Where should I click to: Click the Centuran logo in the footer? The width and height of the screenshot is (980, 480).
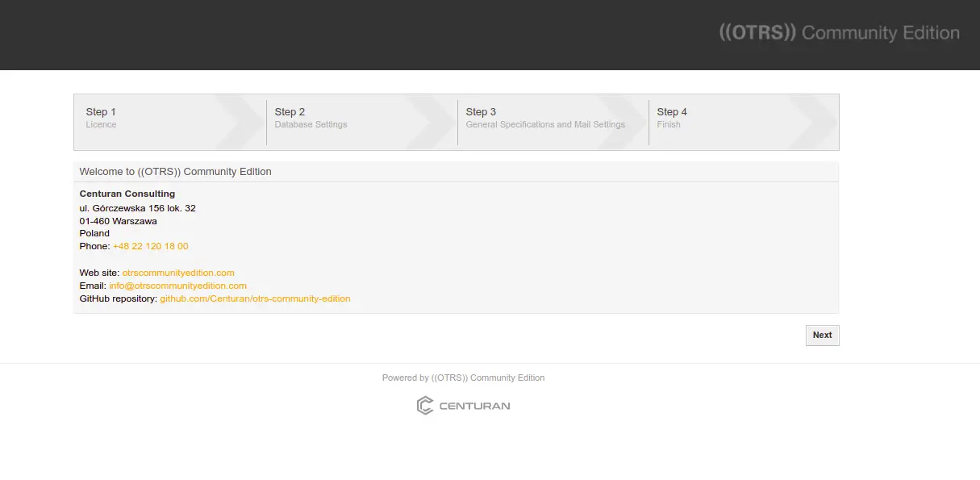[x=463, y=406]
